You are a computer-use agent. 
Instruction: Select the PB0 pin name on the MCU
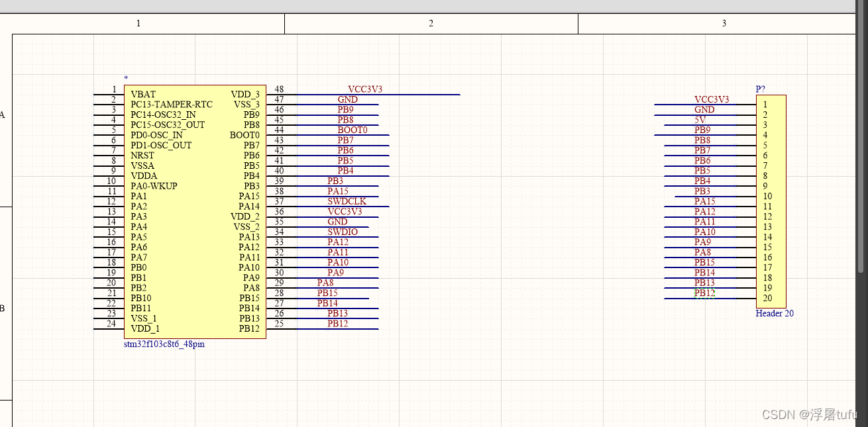(x=138, y=267)
